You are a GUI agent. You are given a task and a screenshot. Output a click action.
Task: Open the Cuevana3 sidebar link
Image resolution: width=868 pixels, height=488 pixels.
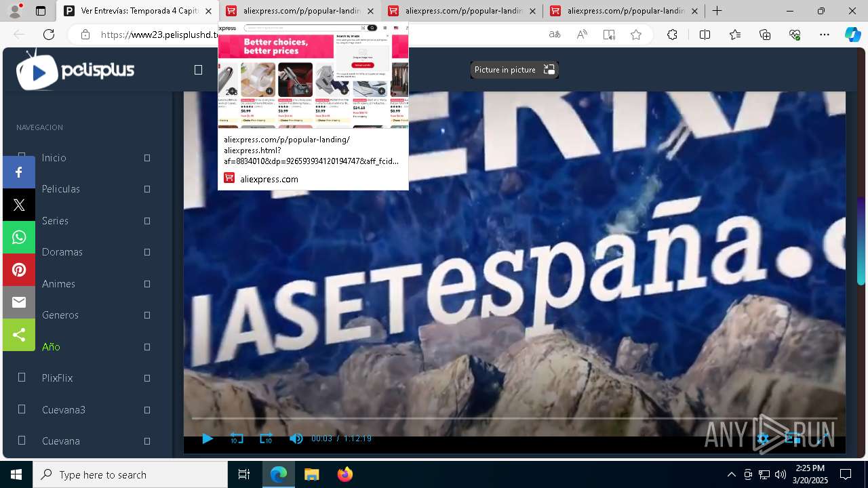click(63, 410)
